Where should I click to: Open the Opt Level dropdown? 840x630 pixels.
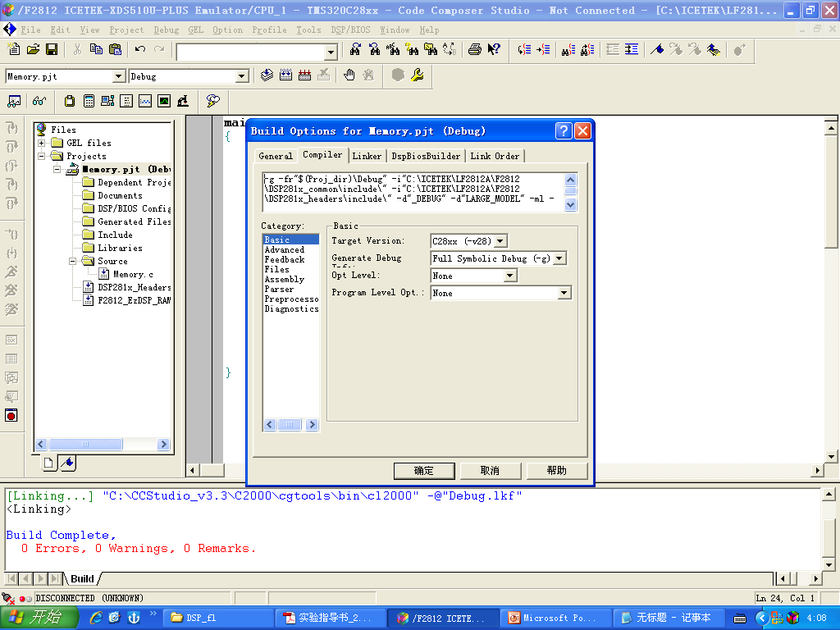510,276
